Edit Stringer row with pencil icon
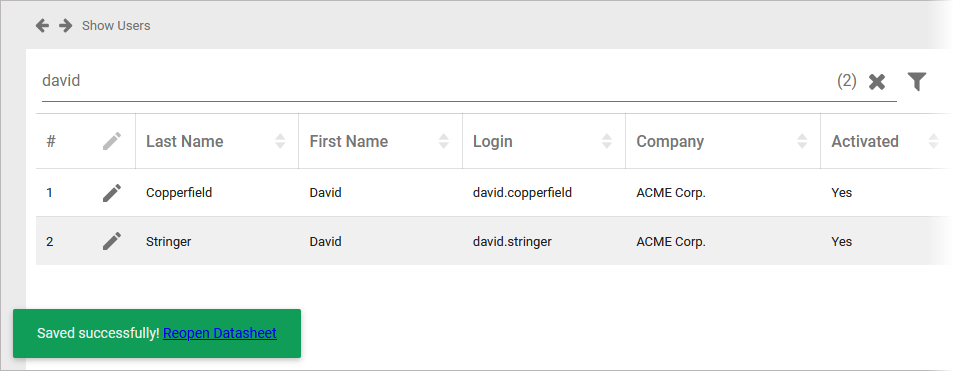Viewport: 954px width, 371px height. (112, 241)
